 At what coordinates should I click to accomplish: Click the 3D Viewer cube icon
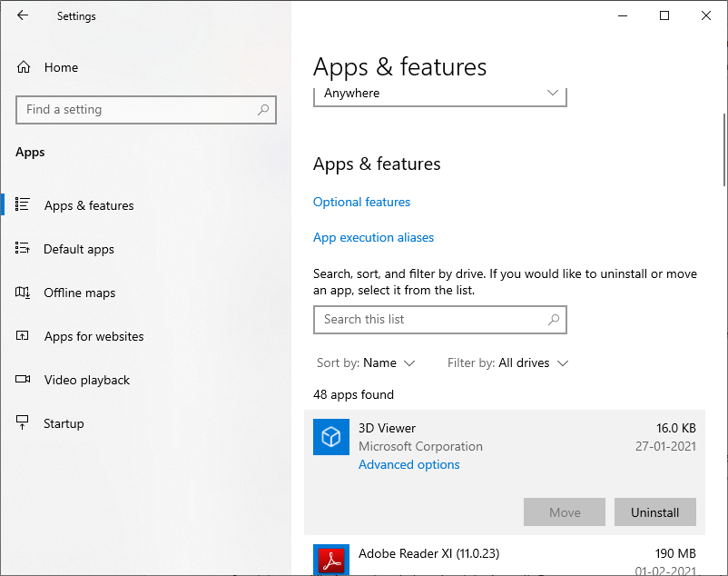click(331, 437)
